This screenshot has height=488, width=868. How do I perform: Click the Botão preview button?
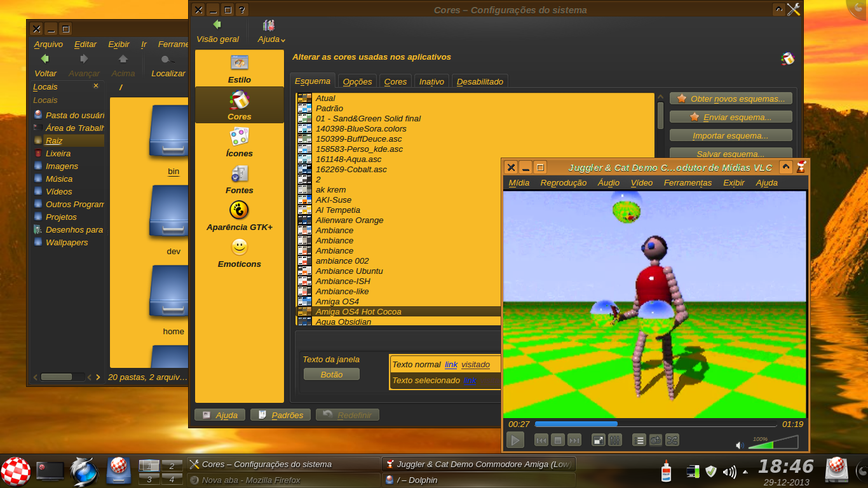(x=331, y=374)
